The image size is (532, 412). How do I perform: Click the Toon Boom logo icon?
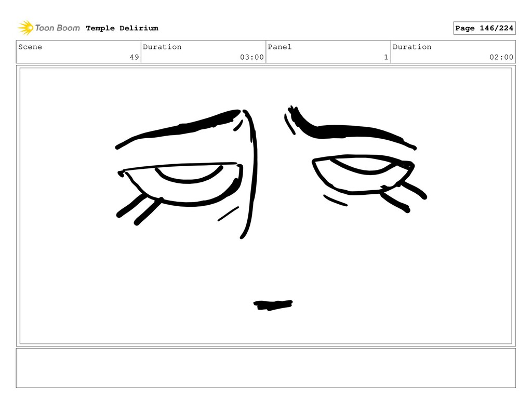(25, 28)
